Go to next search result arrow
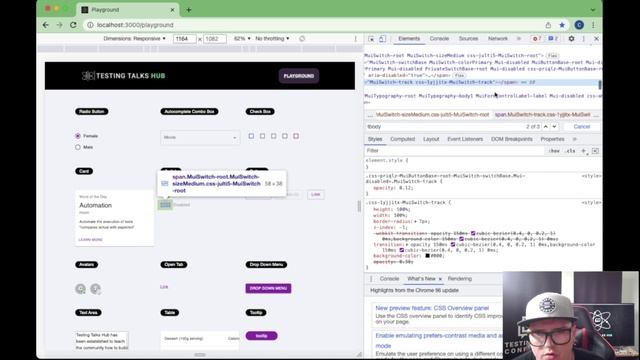This screenshot has width=640, height=360. tap(554, 127)
